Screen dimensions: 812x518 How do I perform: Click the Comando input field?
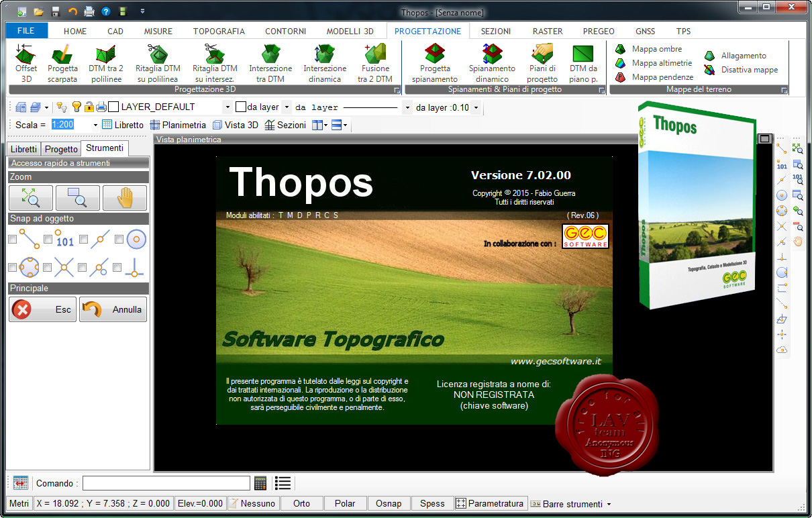(166, 483)
